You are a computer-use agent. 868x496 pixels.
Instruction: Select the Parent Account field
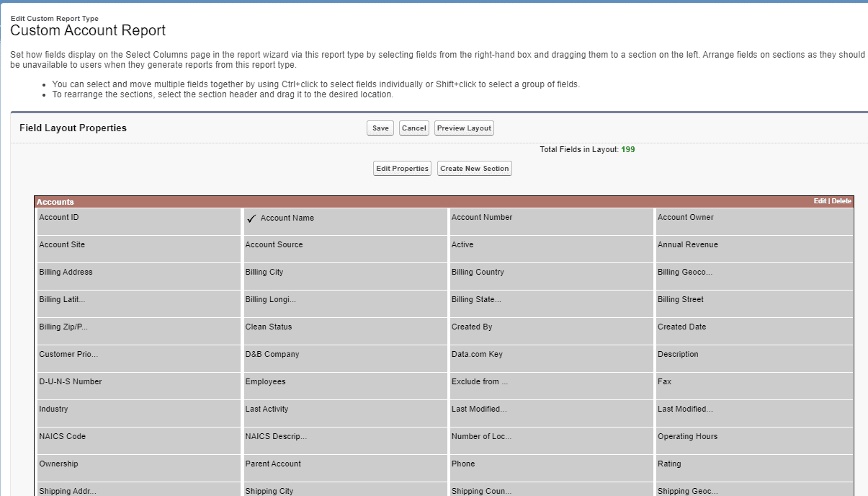pyautogui.click(x=346, y=468)
